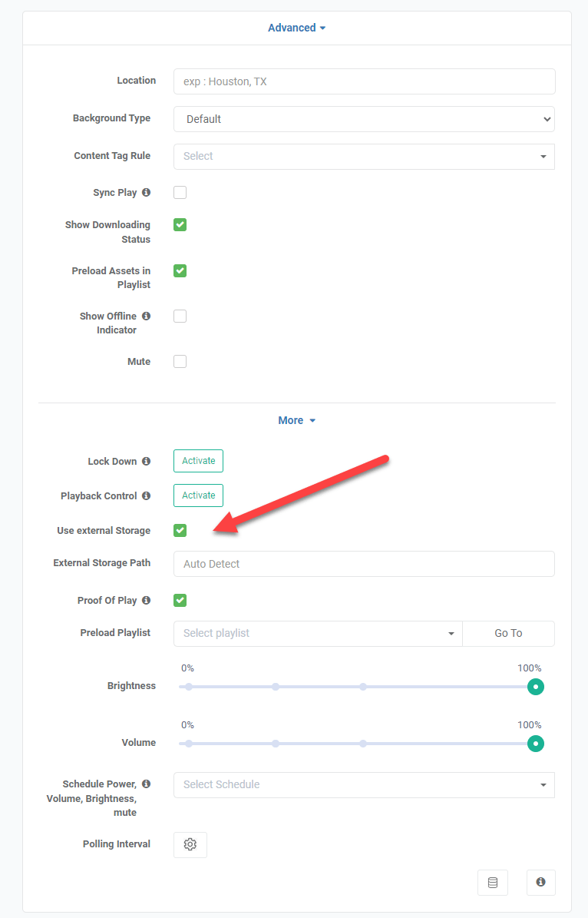Uncheck Show Downloading Status
Image resolution: width=588 pixels, height=918 pixels.
point(180,224)
